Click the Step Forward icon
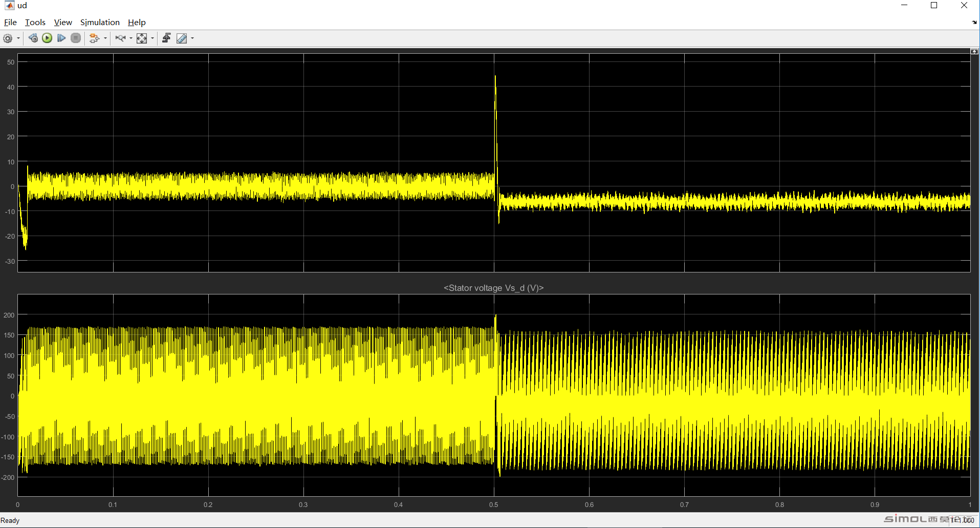Screen dimensions: 980x528 tap(61, 38)
